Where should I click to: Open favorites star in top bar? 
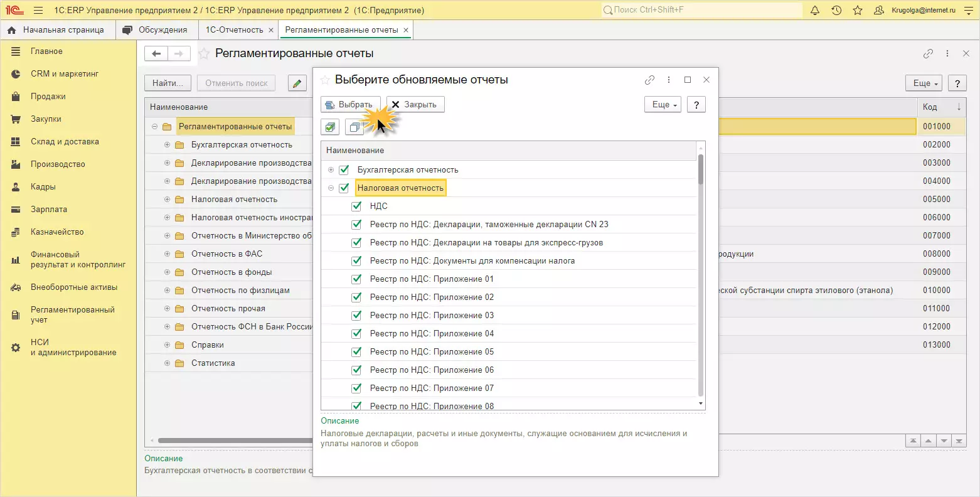858,11
